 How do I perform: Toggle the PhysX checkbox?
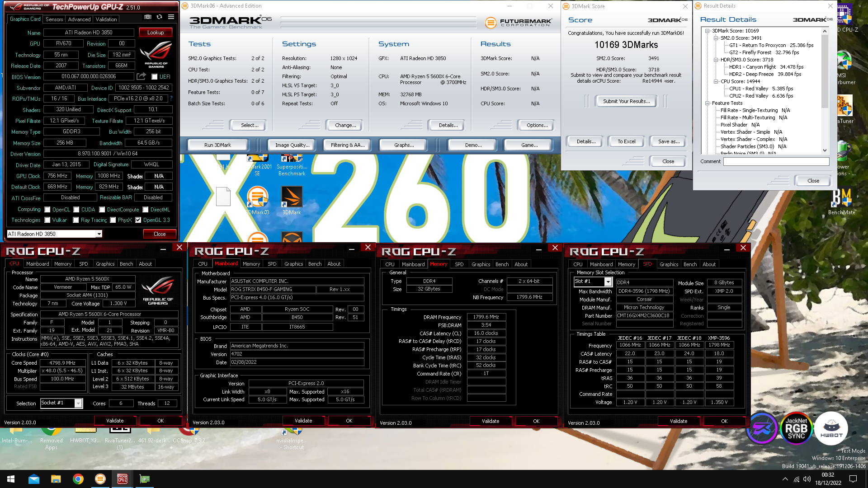coord(113,220)
